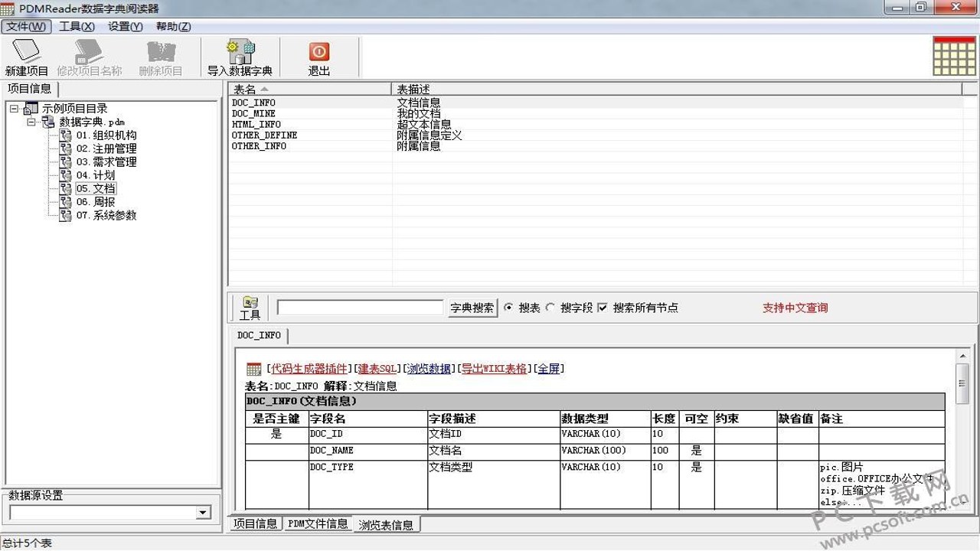Image resolution: width=980 pixels, height=551 pixels.
Task: Click the dictionary search input field
Action: point(360,308)
